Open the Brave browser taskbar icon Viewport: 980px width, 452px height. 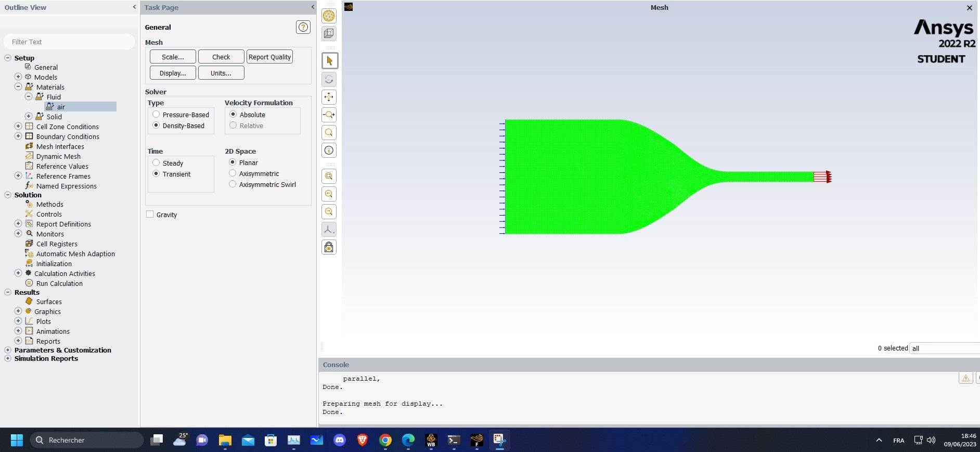[x=363, y=441]
